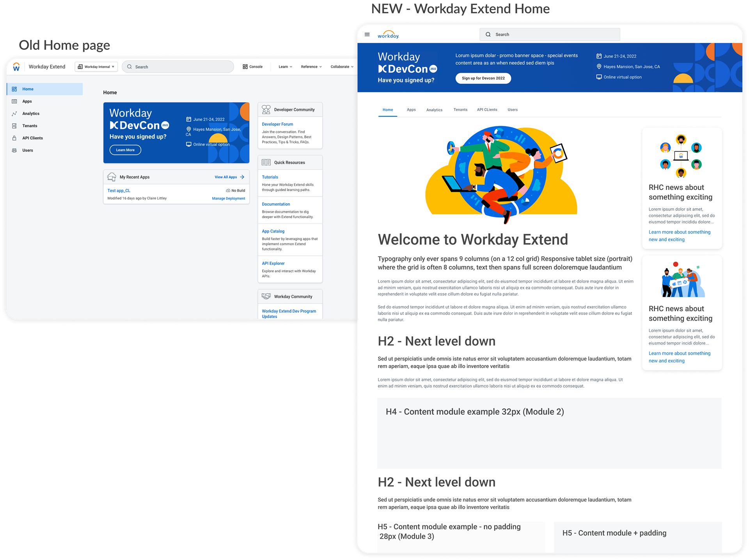Click Learn more link in second RHC news card
The height and width of the screenshot is (560, 749).
click(x=679, y=357)
